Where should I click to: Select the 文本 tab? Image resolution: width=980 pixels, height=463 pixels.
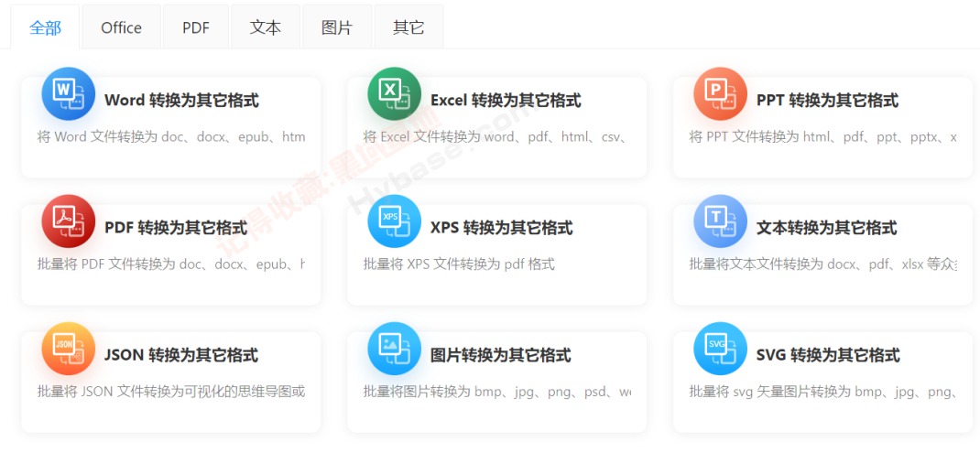(266, 27)
